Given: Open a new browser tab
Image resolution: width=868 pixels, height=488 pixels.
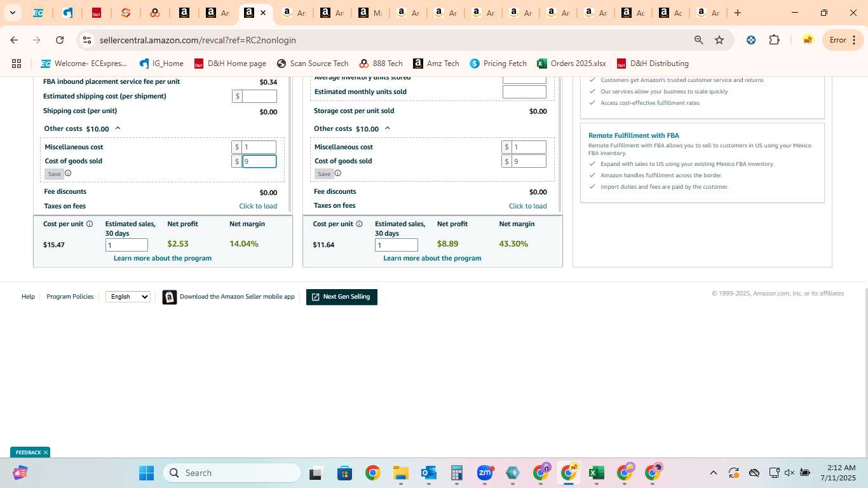Looking at the screenshot, I should coord(738,13).
